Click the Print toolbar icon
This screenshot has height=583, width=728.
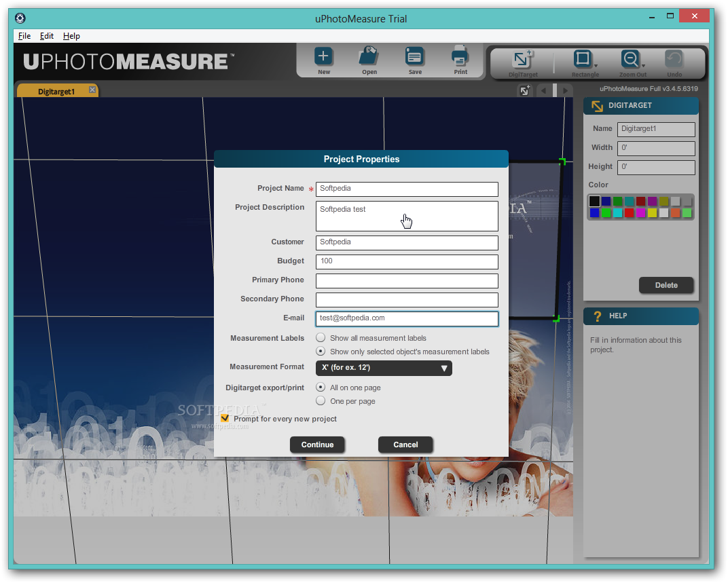tap(460, 56)
